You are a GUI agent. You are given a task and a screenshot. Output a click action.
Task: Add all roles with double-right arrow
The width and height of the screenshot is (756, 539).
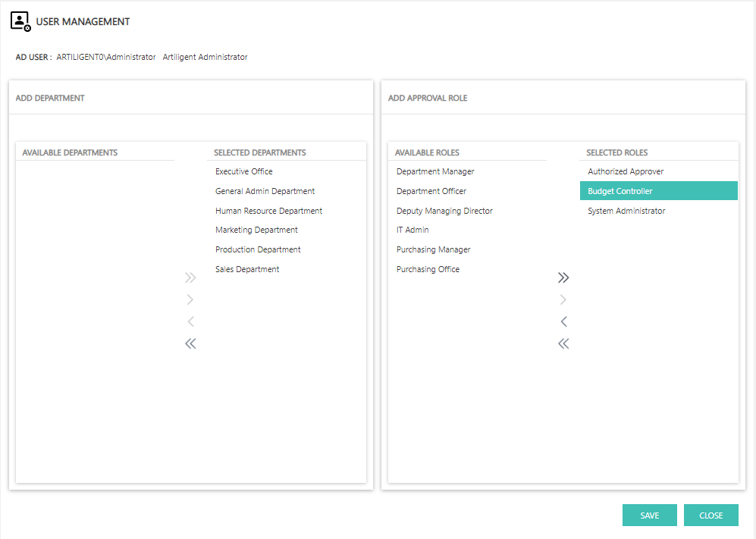[563, 277]
